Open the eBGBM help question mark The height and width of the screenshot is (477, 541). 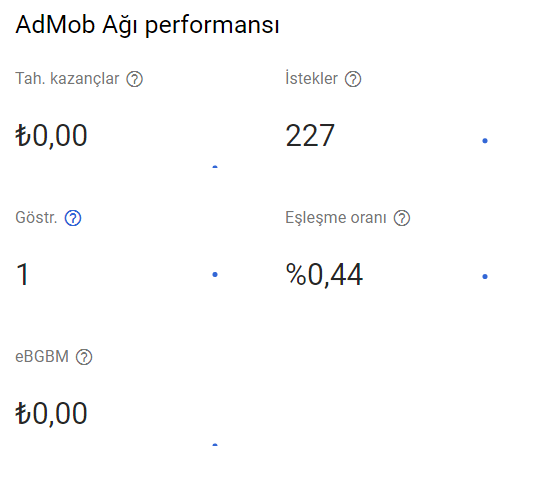point(84,357)
